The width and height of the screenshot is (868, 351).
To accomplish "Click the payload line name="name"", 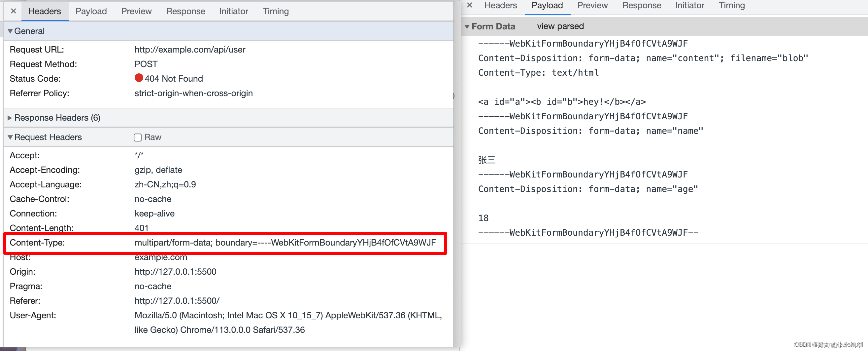I will click(591, 131).
